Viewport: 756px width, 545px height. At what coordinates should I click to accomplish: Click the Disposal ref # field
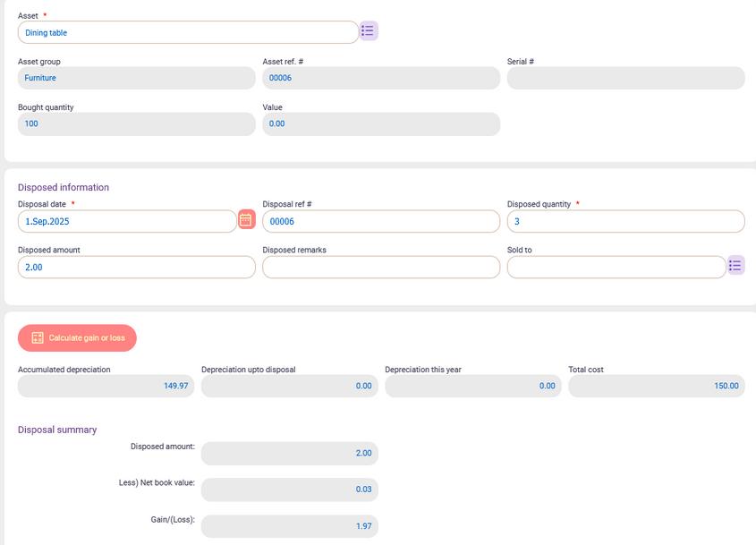tap(380, 221)
